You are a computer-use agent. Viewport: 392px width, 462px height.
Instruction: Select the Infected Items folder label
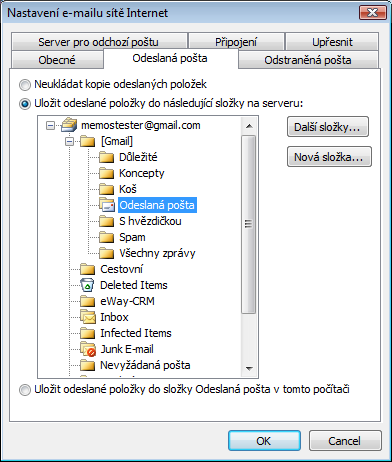136,333
